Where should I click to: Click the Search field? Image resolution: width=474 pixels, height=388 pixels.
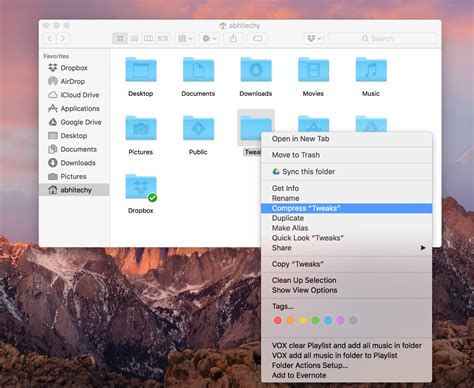coord(382,39)
